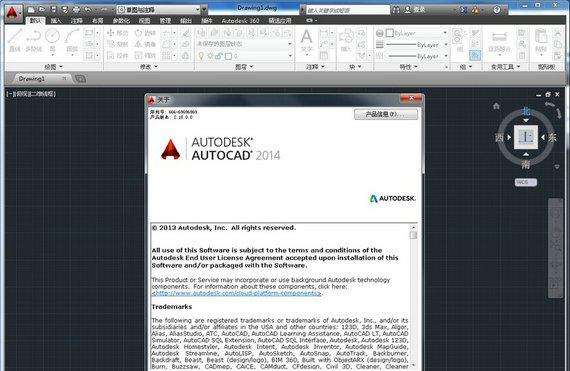Select the Polyline drawing tool
This screenshot has width=570, height=371.
pyautogui.click(x=33, y=40)
